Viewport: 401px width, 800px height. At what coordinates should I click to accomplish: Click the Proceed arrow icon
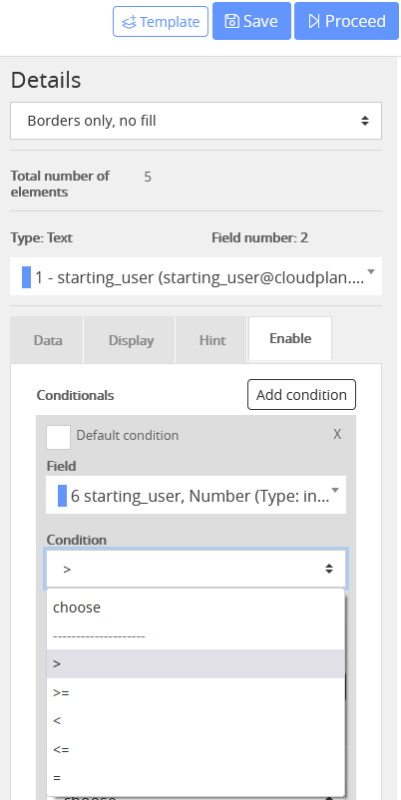[314, 21]
